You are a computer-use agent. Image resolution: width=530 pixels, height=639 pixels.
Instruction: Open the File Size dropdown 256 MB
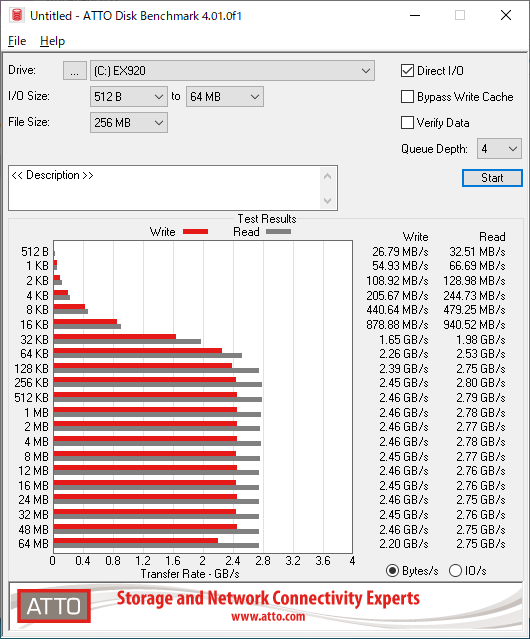click(x=129, y=123)
